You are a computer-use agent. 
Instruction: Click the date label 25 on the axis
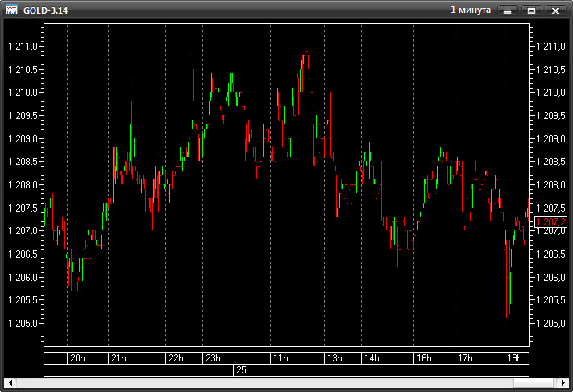click(241, 370)
